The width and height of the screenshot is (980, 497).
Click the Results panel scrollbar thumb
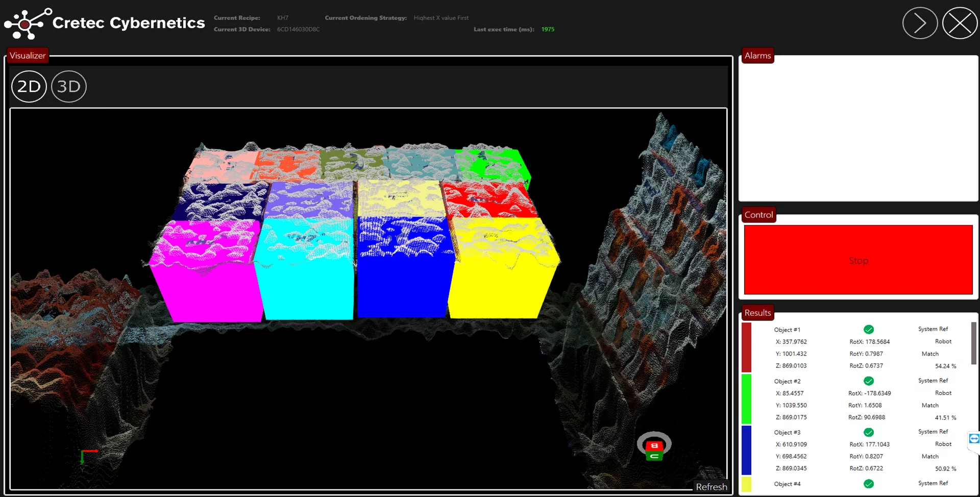pos(973,343)
